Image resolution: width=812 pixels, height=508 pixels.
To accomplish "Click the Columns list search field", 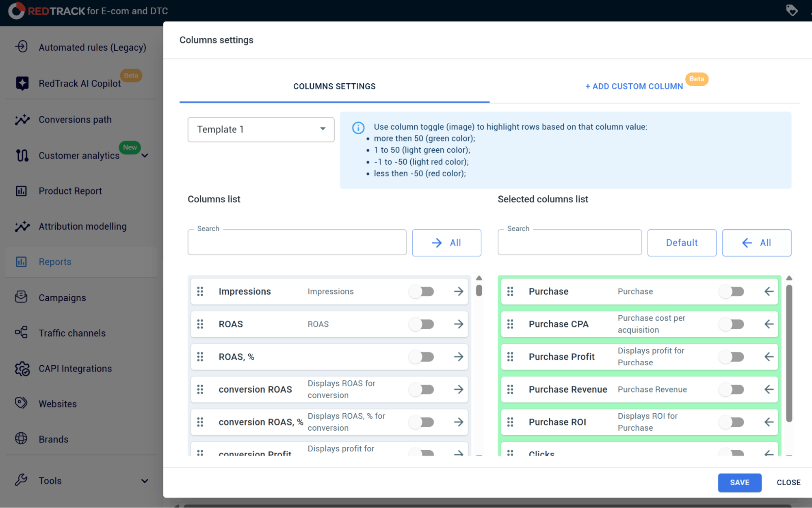I will click(297, 243).
